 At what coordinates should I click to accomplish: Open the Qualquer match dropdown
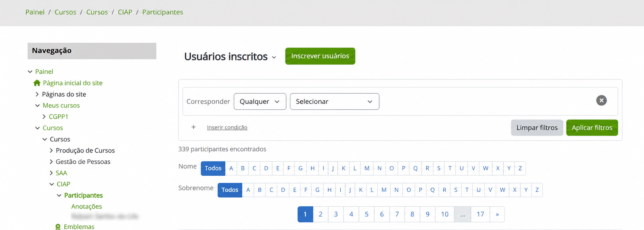(260, 101)
